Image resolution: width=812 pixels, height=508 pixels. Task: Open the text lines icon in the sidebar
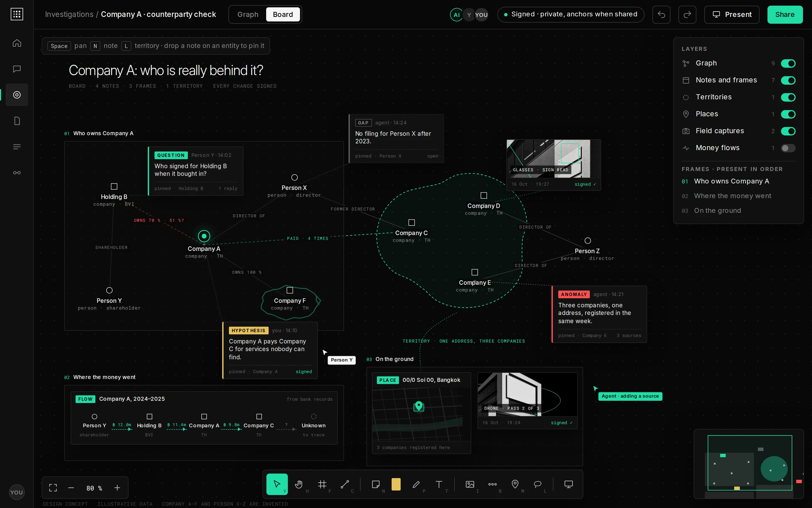point(17,147)
